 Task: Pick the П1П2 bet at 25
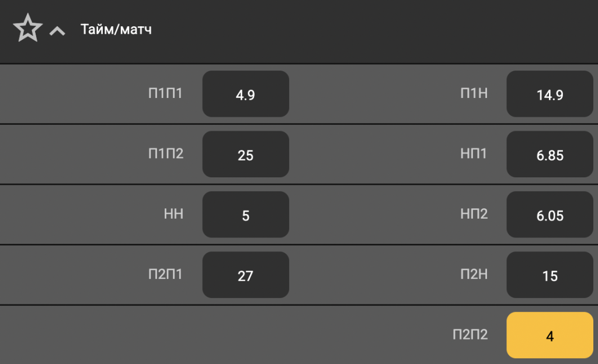[x=245, y=154]
